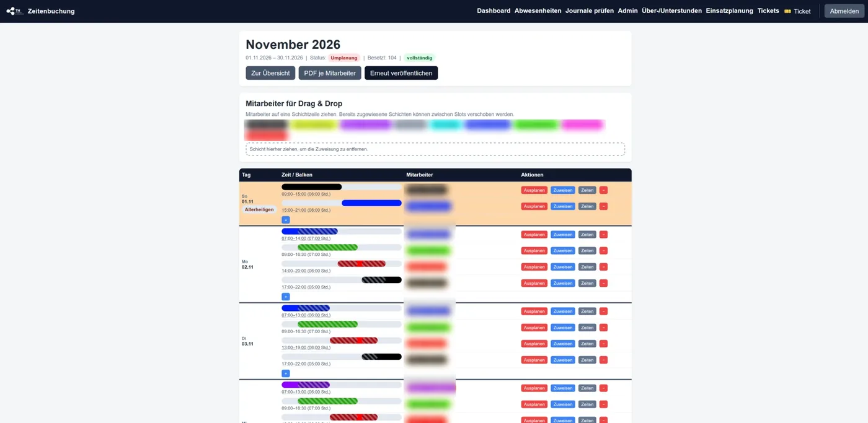Open the Über-/Unterstunden page
868x423 pixels.
[x=671, y=11]
